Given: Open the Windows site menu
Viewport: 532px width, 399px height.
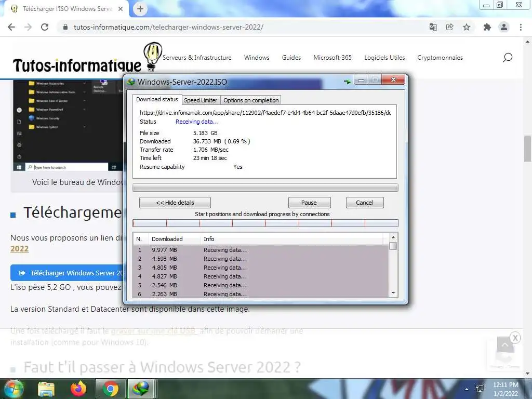Looking at the screenshot, I should coord(257,58).
